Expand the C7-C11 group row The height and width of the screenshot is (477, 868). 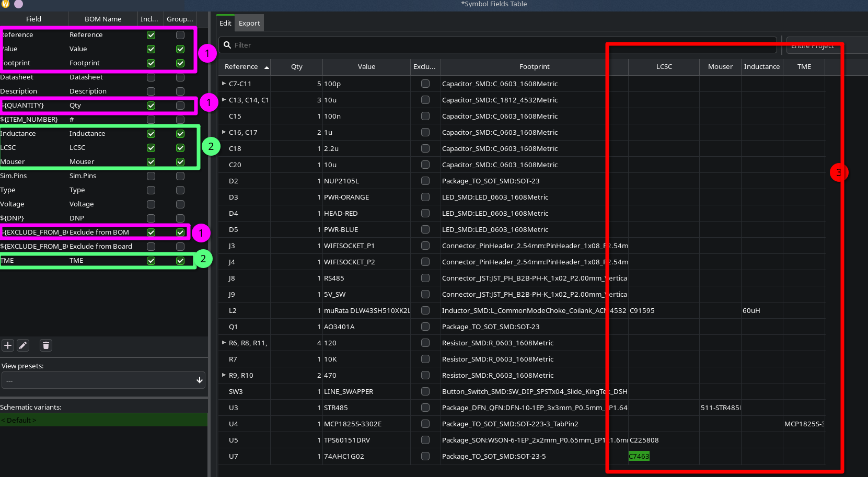pyautogui.click(x=224, y=84)
